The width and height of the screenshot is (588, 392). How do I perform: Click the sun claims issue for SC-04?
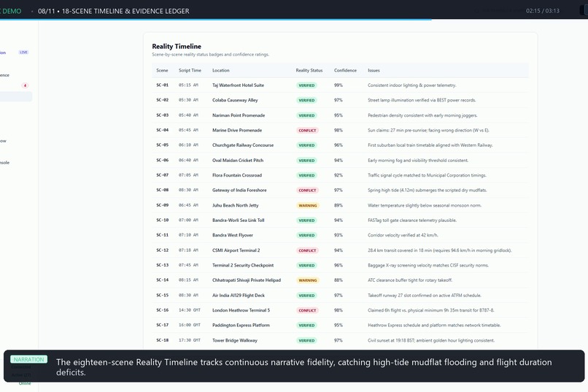pos(428,130)
